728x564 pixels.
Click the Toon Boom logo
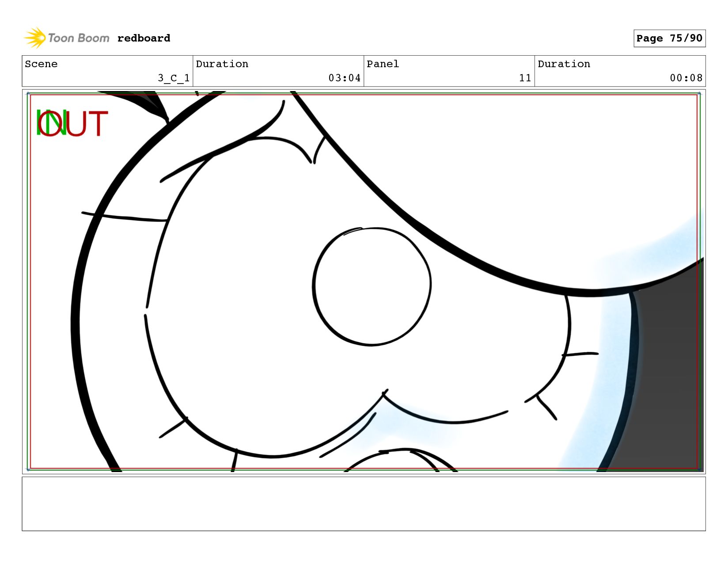pos(66,38)
